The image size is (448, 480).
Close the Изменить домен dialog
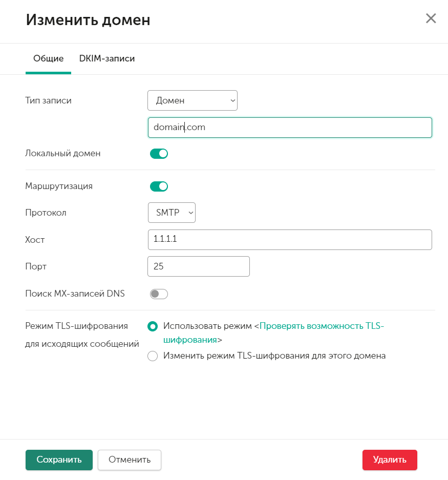[x=431, y=19]
